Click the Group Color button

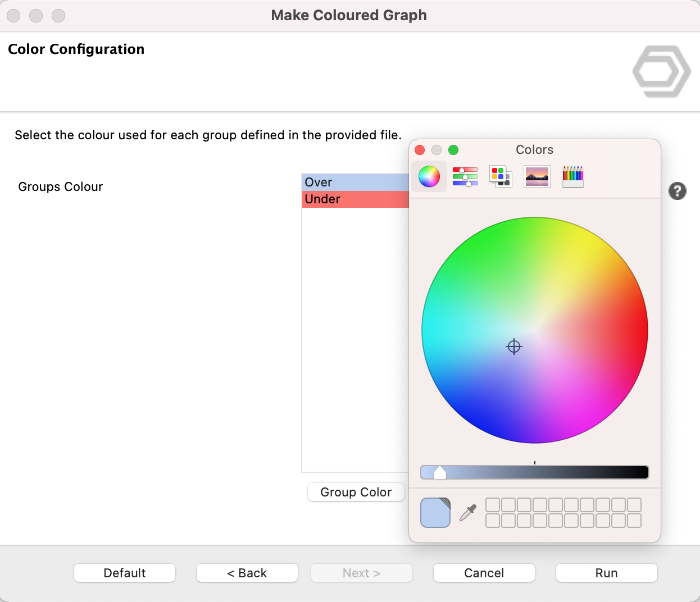coord(356,492)
